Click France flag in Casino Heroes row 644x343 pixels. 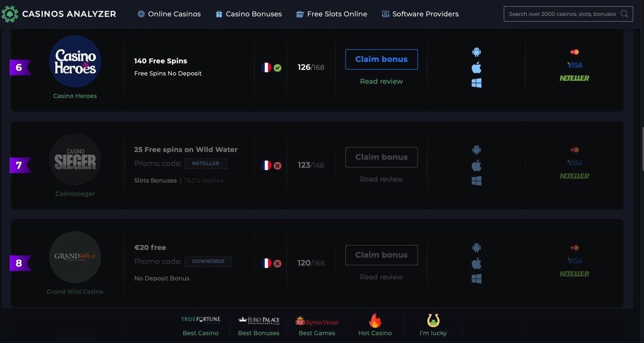click(266, 67)
